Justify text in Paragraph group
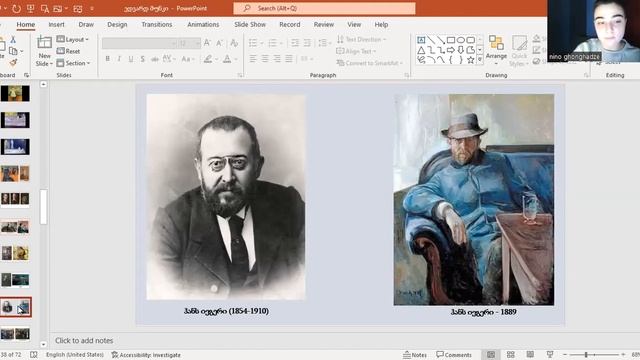 click(x=289, y=59)
